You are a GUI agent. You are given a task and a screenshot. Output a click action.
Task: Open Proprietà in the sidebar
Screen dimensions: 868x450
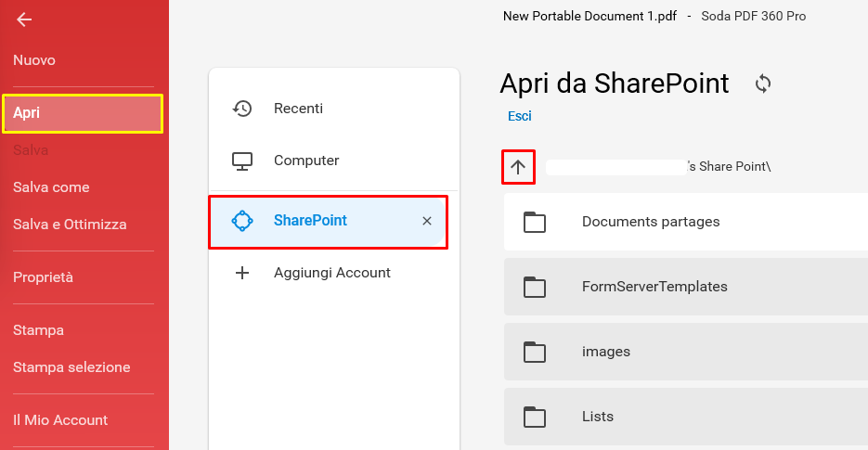(x=44, y=276)
